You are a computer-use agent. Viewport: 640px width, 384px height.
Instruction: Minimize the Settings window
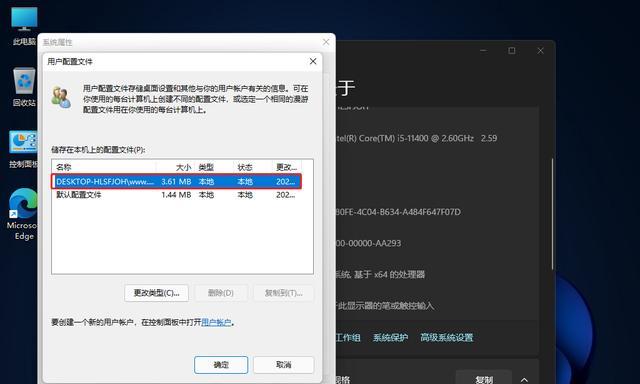[483, 51]
